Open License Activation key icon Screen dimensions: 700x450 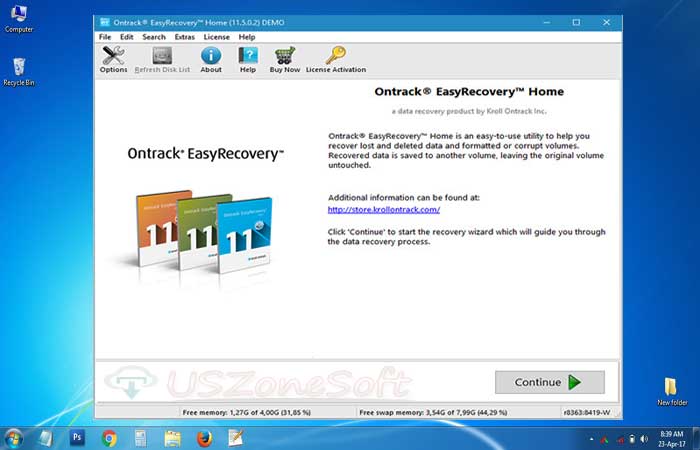pos(336,59)
